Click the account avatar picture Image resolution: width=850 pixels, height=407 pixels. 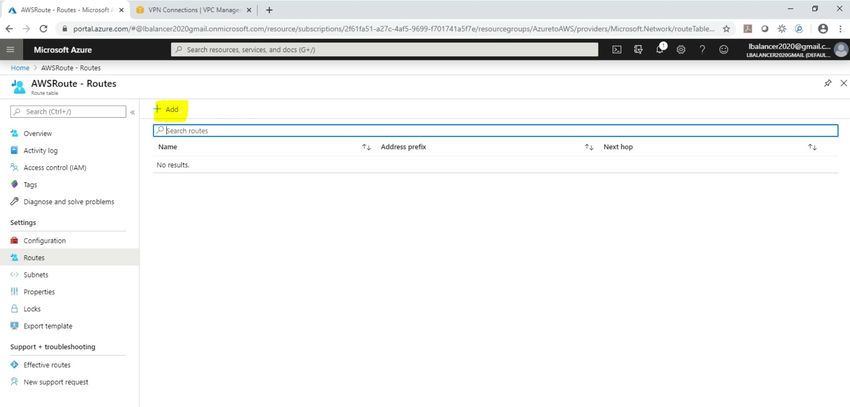pyautogui.click(x=841, y=49)
